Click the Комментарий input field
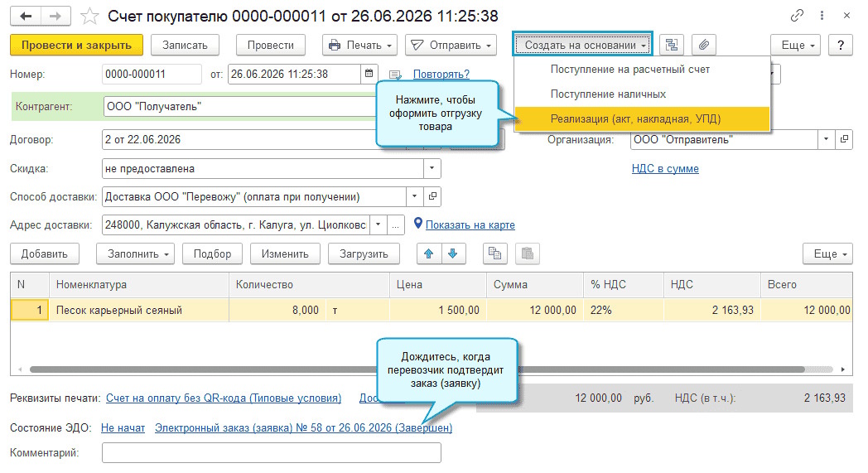Screen dimensions: 868x473 point(272,452)
